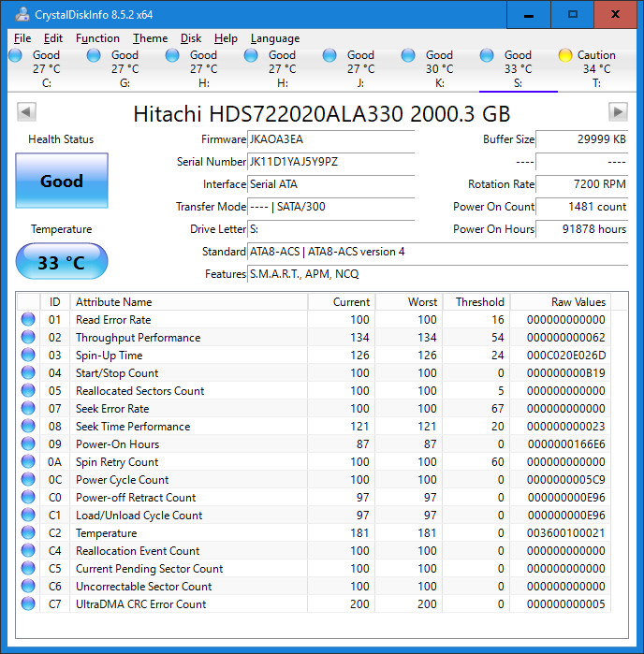Click the Current column header
This screenshot has width=644, height=654.
point(342,301)
